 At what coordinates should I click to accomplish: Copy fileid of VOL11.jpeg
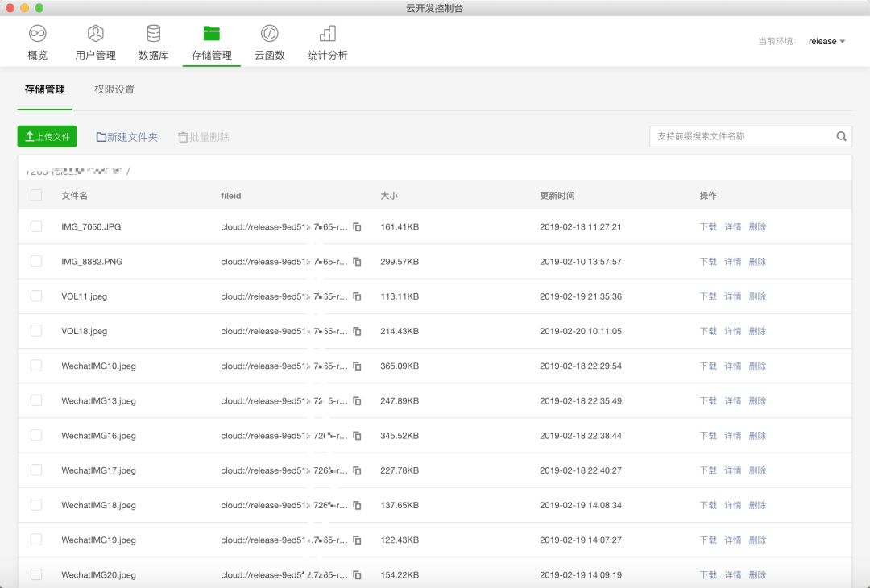click(x=358, y=296)
